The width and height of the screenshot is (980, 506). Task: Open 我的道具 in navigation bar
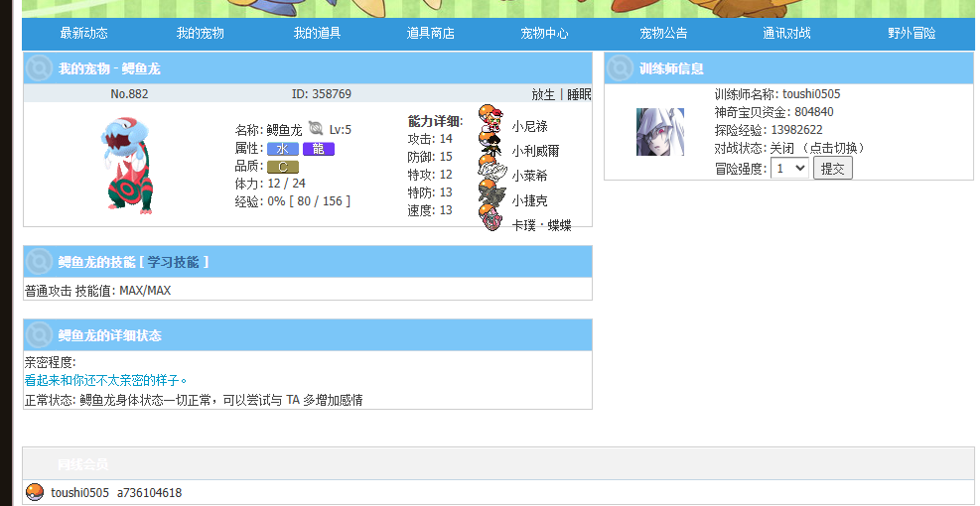click(317, 33)
